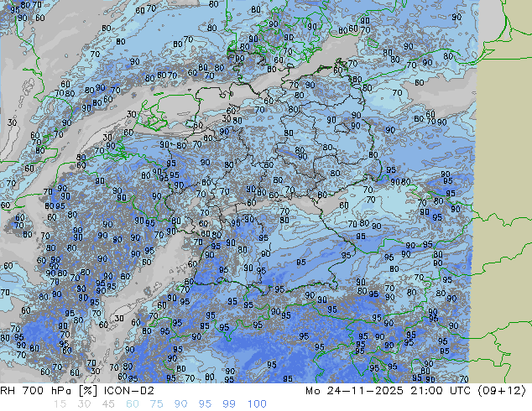Viewport: 532px width, 411px height.
Task: Choose the legend value 100 in the color scale
Action: click(257, 404)
